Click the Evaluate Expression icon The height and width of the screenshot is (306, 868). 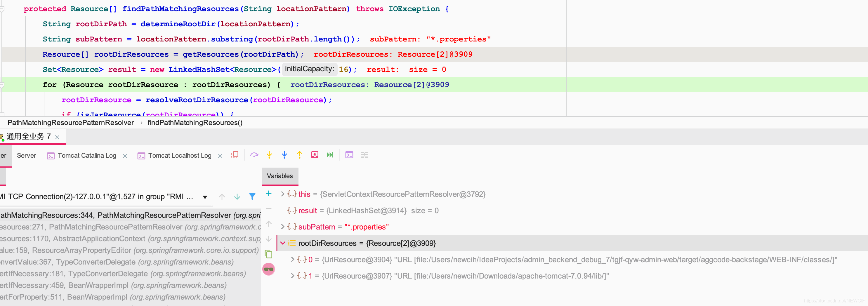[349, 155]
